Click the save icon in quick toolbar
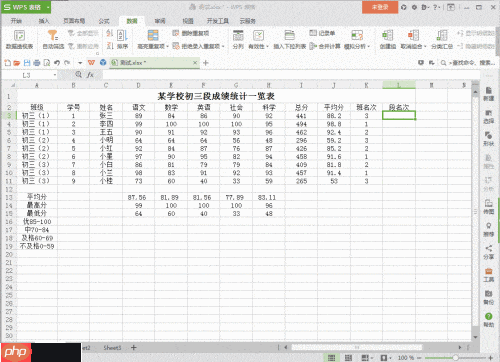500x362 pixels. point(27,63)
